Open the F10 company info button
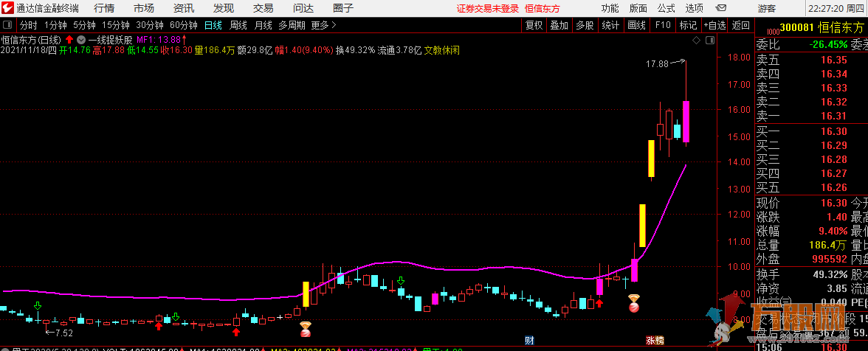Screen dimensions: 868x351 (x=663, y=25)
